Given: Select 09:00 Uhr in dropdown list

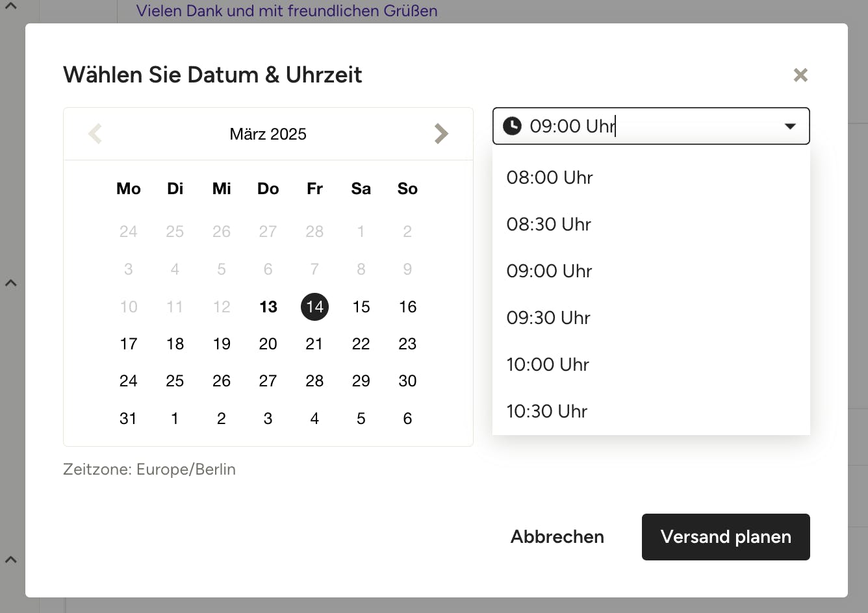Looking at the screenshot, I should pyautogui.click(x=550, y=271).
